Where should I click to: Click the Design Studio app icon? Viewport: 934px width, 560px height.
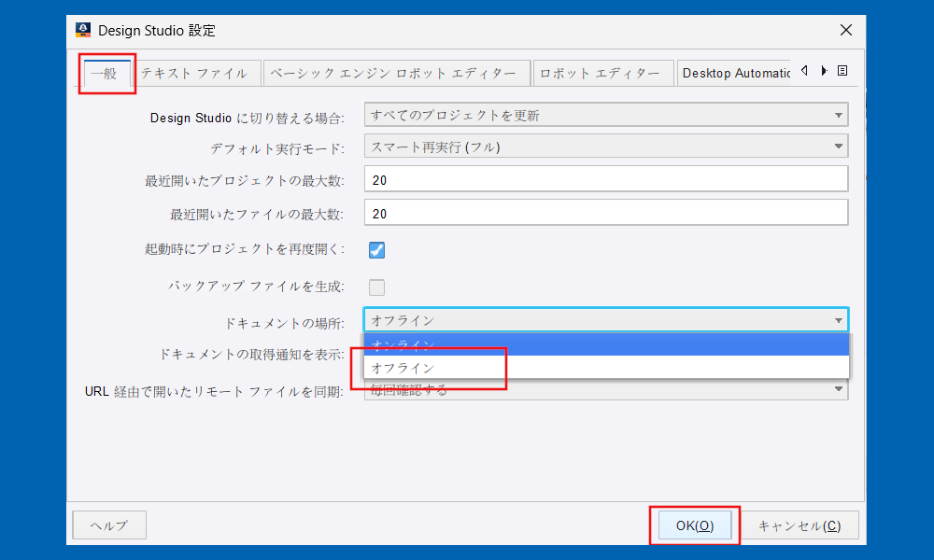click(83, 31)
